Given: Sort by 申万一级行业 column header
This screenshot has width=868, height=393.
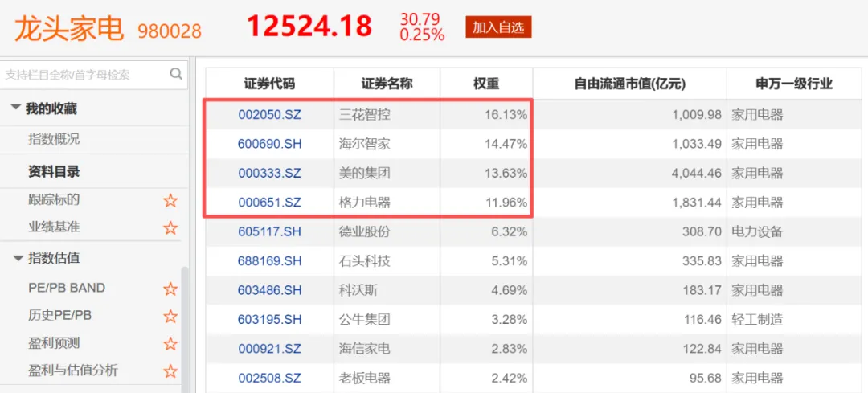Looking at the screenshot, I should pos(794,84).
